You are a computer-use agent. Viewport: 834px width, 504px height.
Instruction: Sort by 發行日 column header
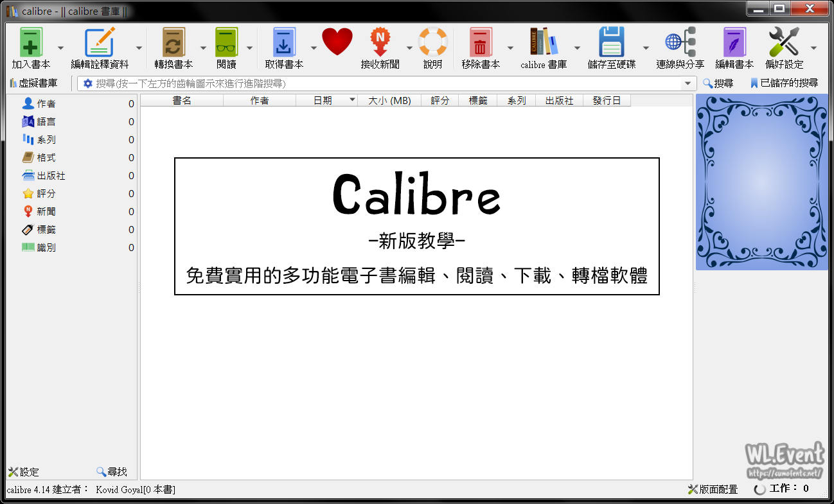click(x=607, y=100)
